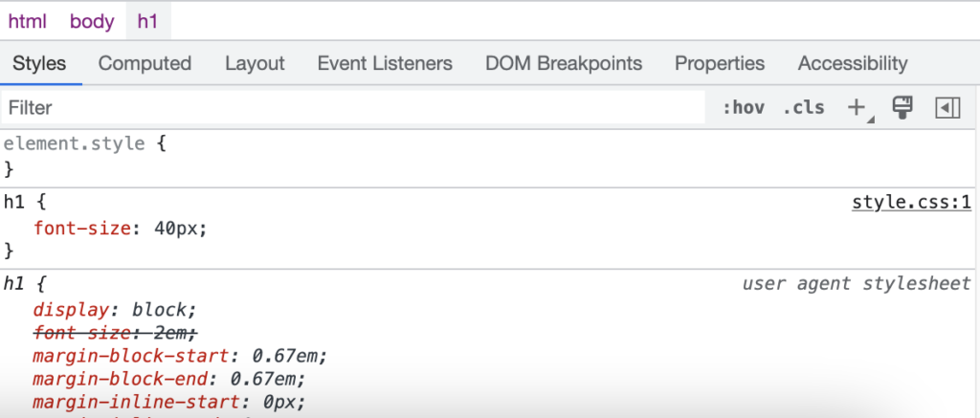This screenshot has width=980, height=418.
Task: Toggle the :hov element state panel
Action: point(744,107)
